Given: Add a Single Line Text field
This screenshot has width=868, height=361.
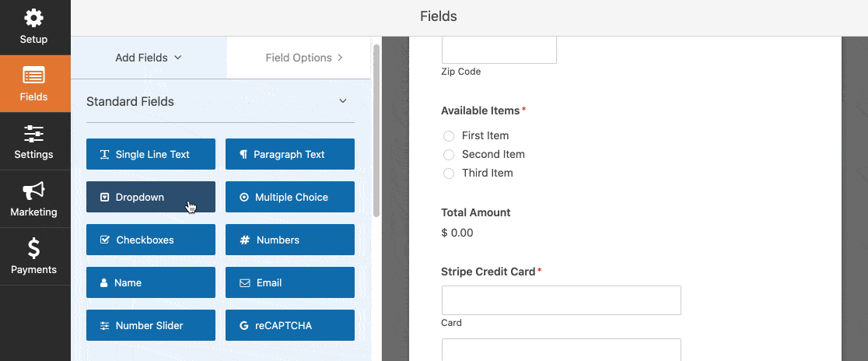Looking at the screenshot, I should click(151, 154).
